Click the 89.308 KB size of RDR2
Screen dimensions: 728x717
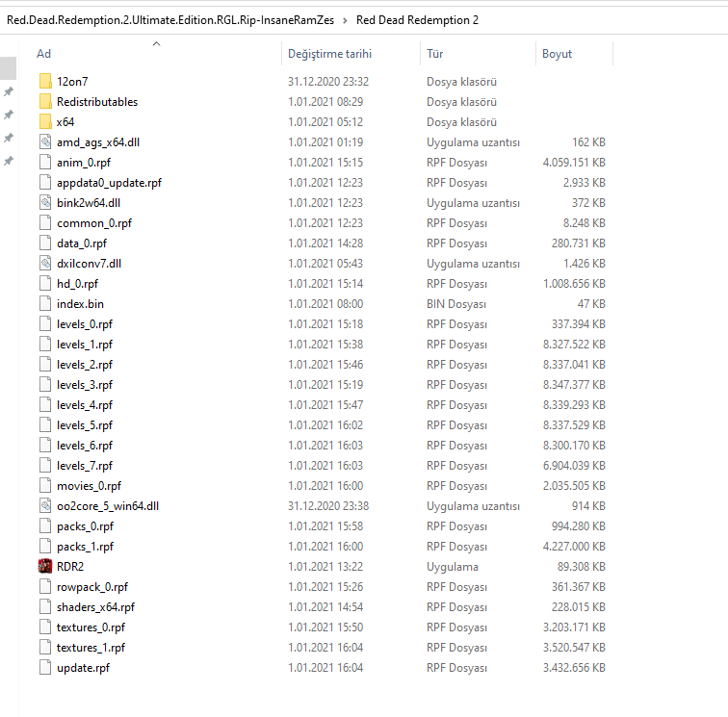[582, 566]
